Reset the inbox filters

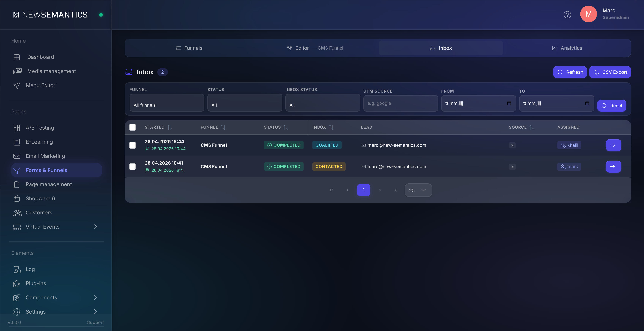[x=612, y=106]
